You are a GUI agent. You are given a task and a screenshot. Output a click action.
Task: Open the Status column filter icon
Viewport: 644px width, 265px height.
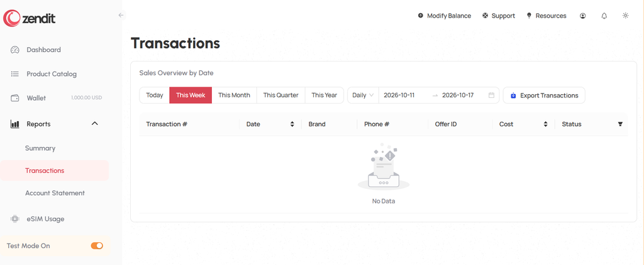point(620,124)
